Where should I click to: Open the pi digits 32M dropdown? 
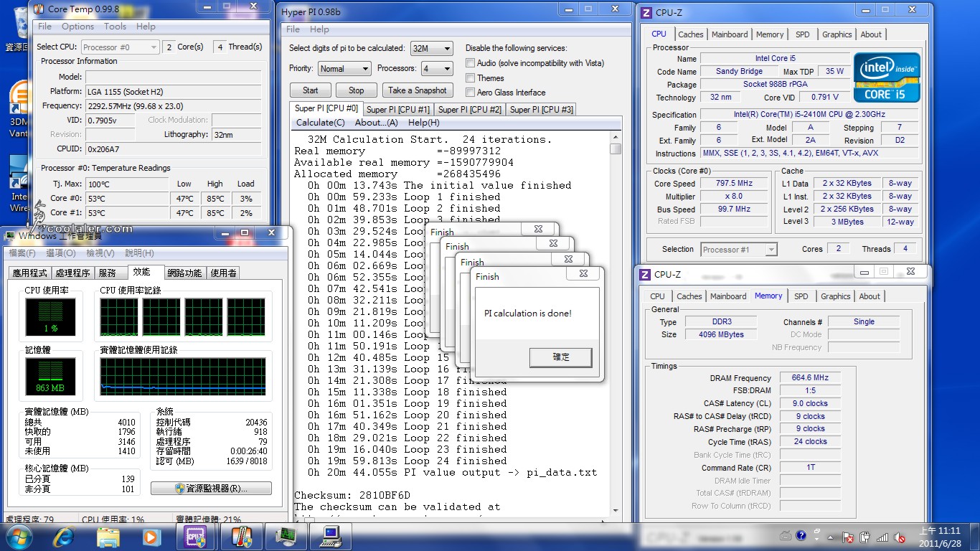432,48
